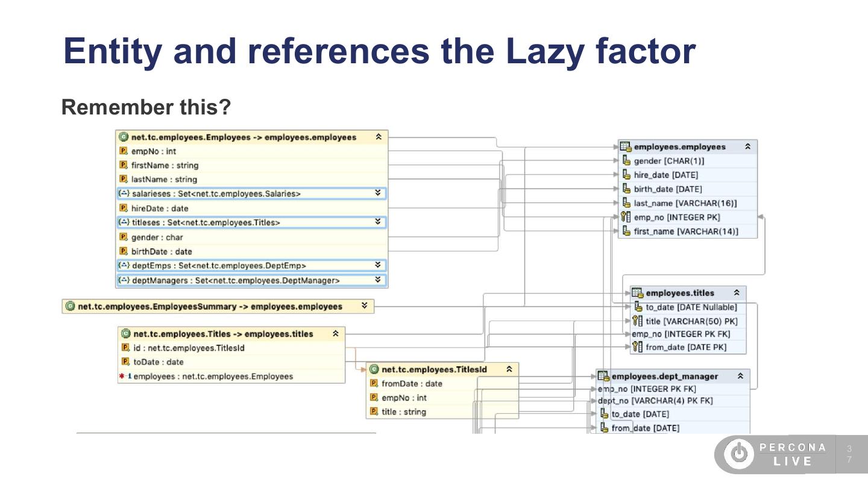Select the last_name [VARCHAR(16)] column
Screen dimensions: 868x488
685,203
